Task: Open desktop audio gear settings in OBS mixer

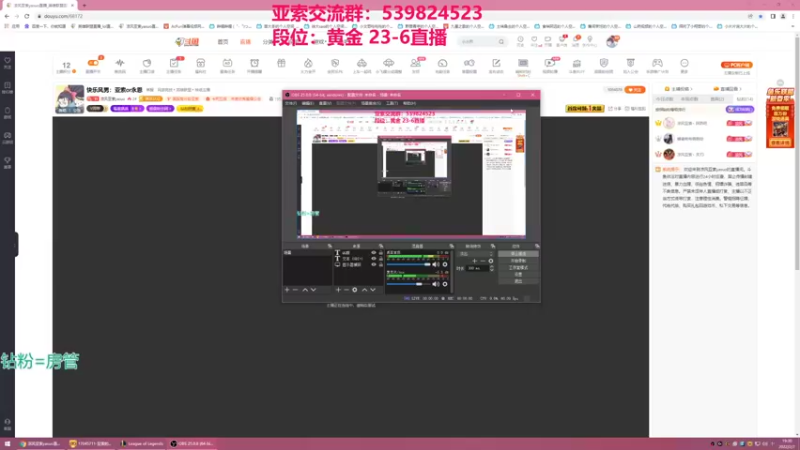Action: pyautogui.click(x=445, y=264)
